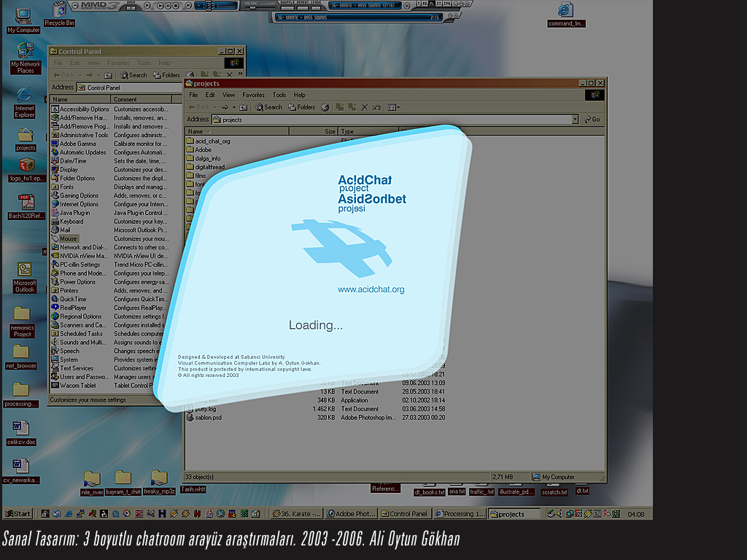Click the Go button beside address bar
Image resolution: width=747 pixels, height=560 pixels.
pyautogui.click(x=592, y=120)
